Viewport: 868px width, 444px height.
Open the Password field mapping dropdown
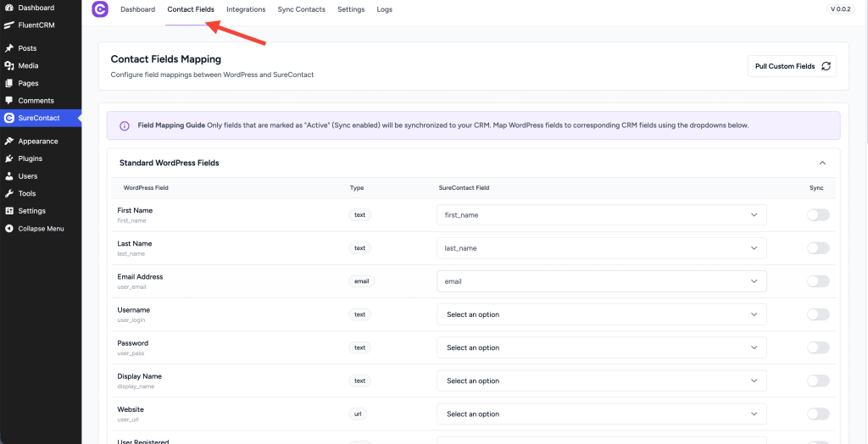pos(601,347)
